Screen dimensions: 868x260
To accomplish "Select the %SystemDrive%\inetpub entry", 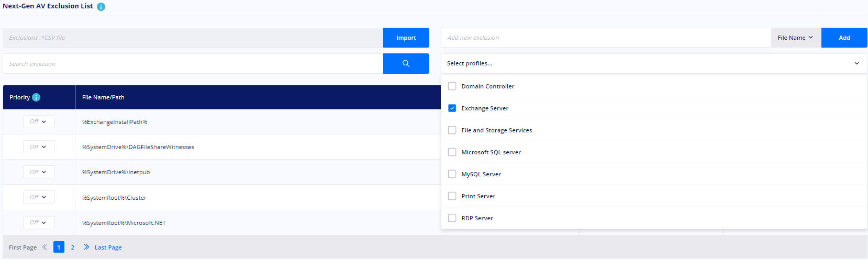I will point(116,172).
